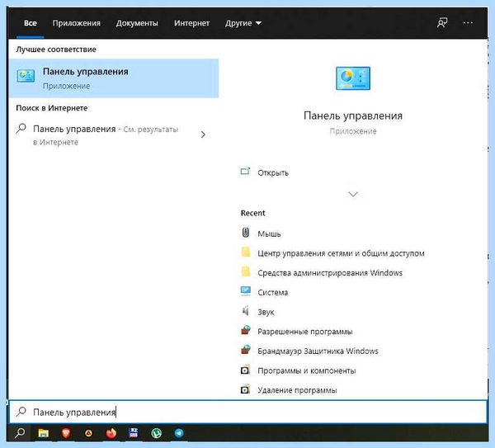This screenshot has width=495, height=448.
Task: Click the open-window icon next to Открыть
Action: click(x=245, y=172)
